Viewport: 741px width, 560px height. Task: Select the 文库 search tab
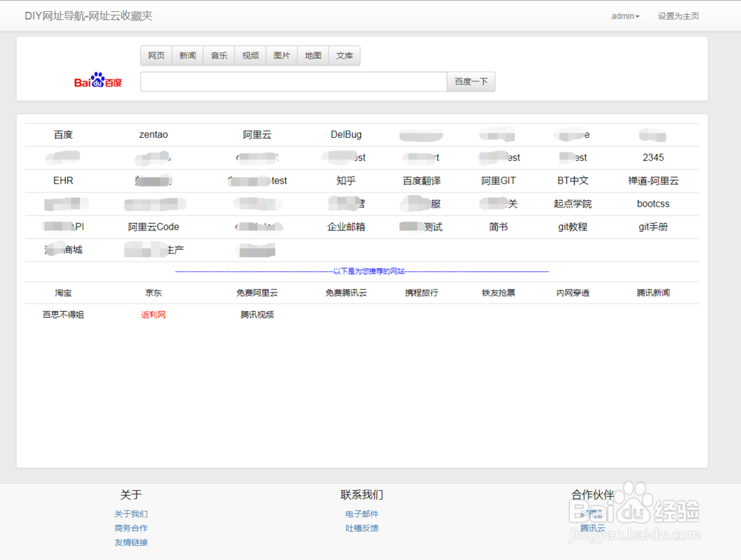coord(345,56)
